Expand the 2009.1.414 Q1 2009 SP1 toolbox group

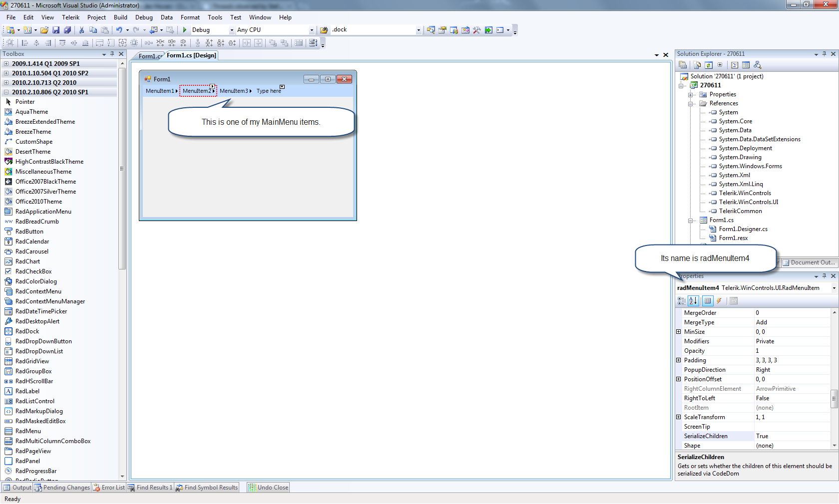coord(6,64)
